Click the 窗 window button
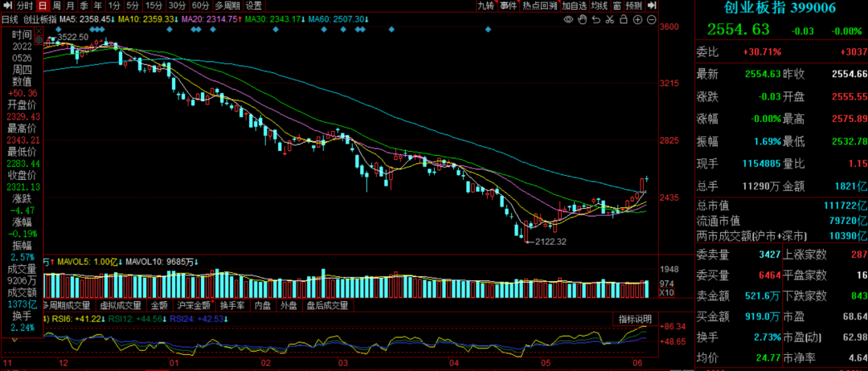This screenshot has width=868, height=371. pos(616,6)
